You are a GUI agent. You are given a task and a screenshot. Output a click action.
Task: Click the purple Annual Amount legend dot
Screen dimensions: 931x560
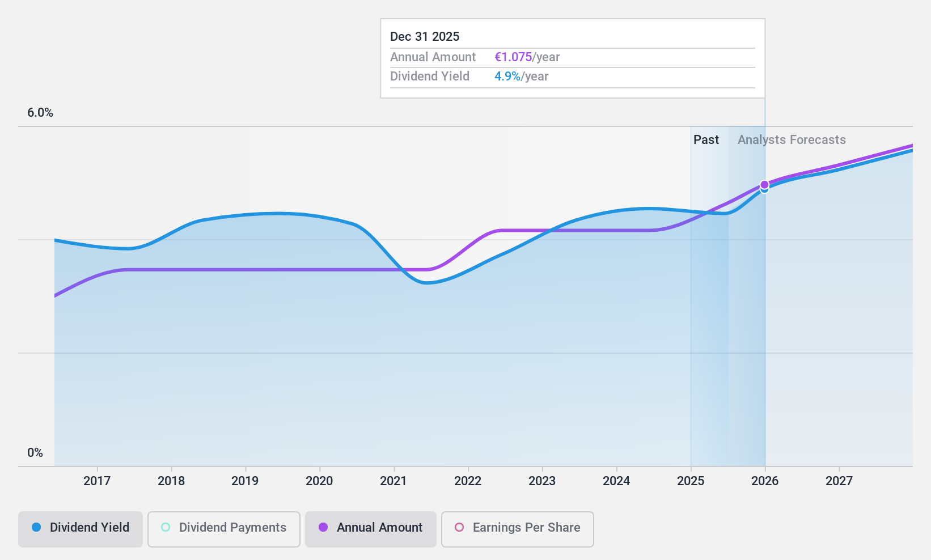click(x=323, y=527)
